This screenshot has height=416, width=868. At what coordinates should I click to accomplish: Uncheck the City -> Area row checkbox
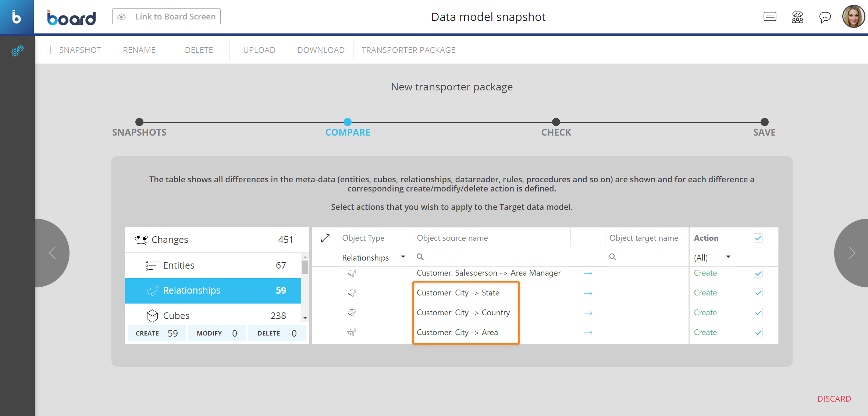(x=758, y=333)
